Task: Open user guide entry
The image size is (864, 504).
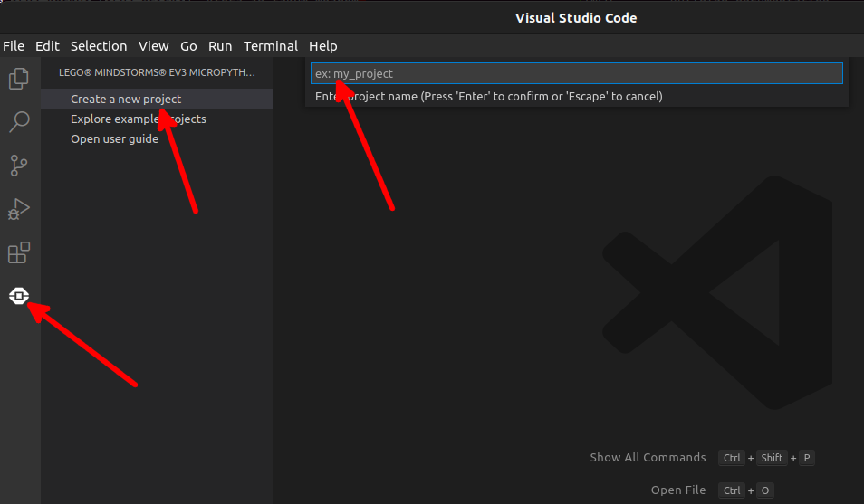Action: click(114, 138)
